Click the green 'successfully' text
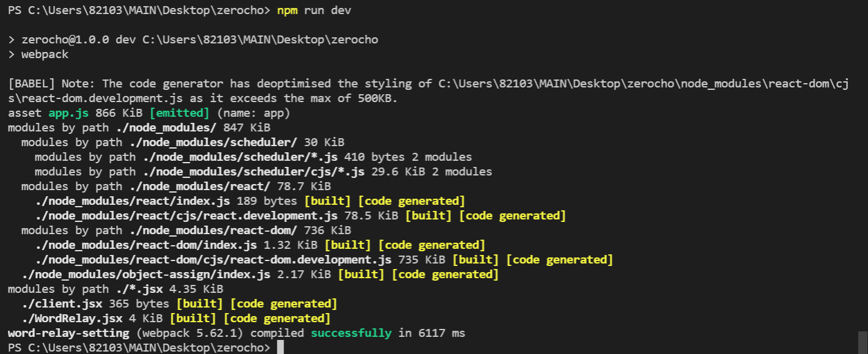Viewport: 868px width, 354px height. (351, 333)
